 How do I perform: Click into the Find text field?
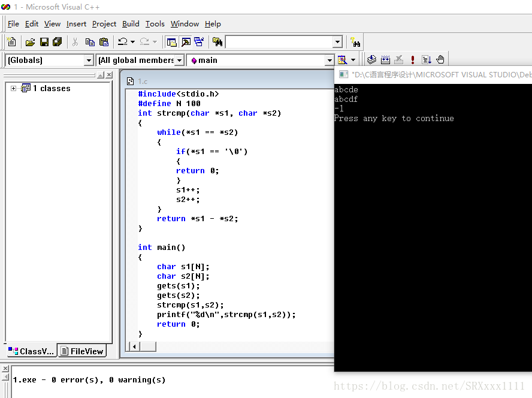[280, 42]
